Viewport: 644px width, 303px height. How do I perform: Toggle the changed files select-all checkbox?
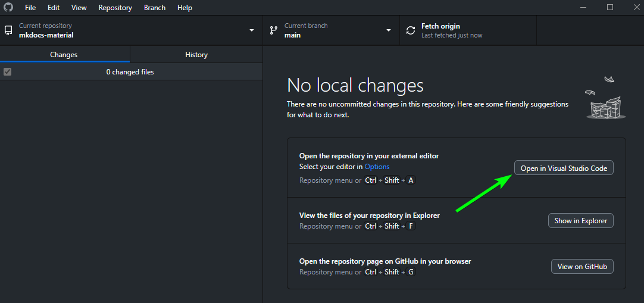click(x=7, y=72)
